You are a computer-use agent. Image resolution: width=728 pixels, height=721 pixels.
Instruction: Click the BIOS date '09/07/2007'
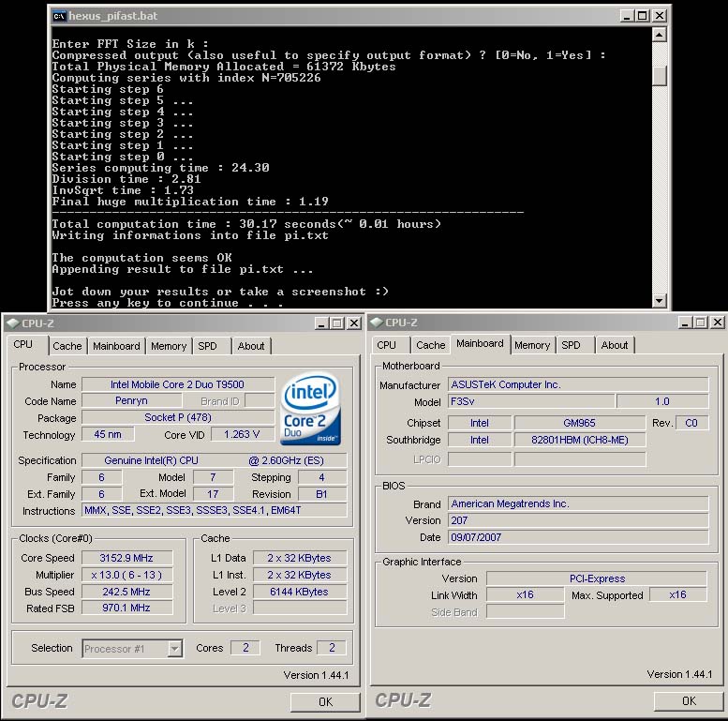point(578,537)
